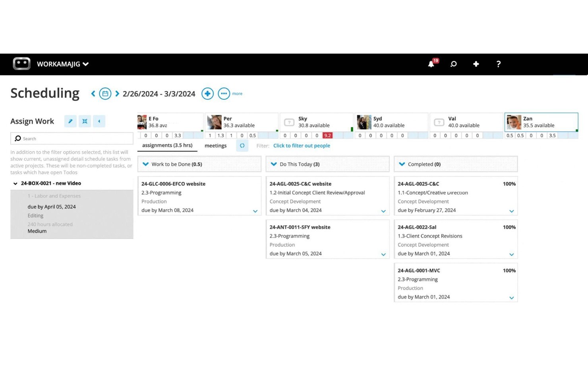The height and width of the screenshot is (392, 588).
Task: Click the circled plus next to date range
Action: 208,94
